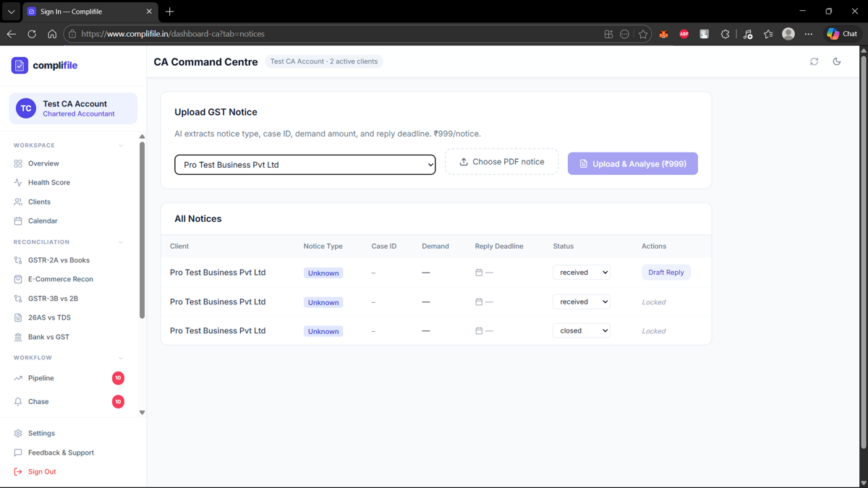The image size is (868, 488).
Task: Click sidebar scrollbar down arrow
Action: coord(142,413)
